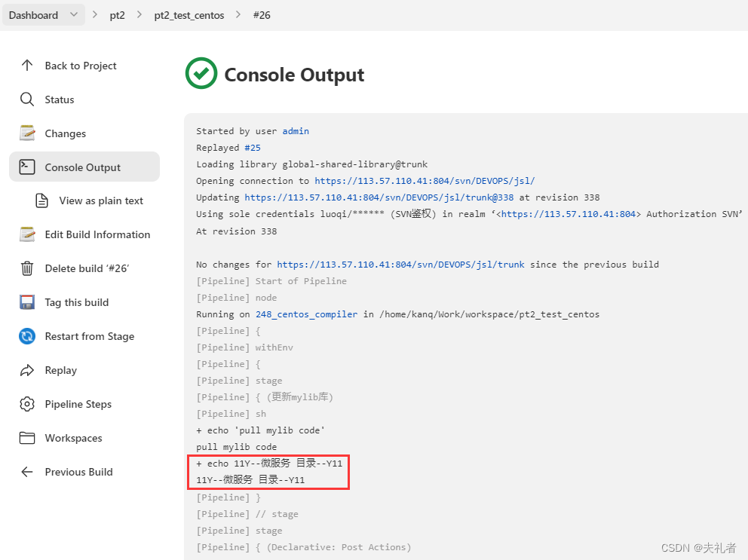Screen dimensions: 748x560
Task: Click the '[Pipeline] Start of Pipeline' line
Action: point(271,281)
